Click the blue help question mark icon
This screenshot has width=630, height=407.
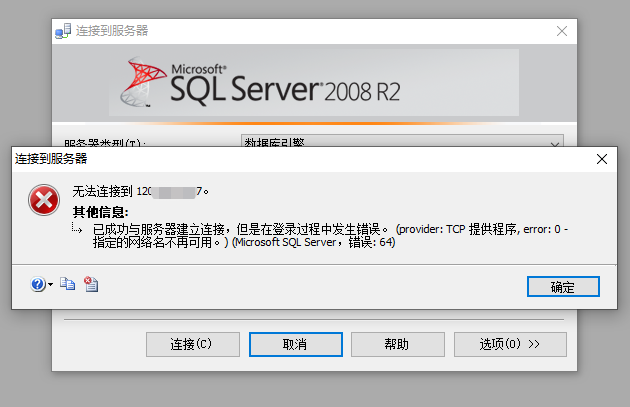(x=38, y=284)
